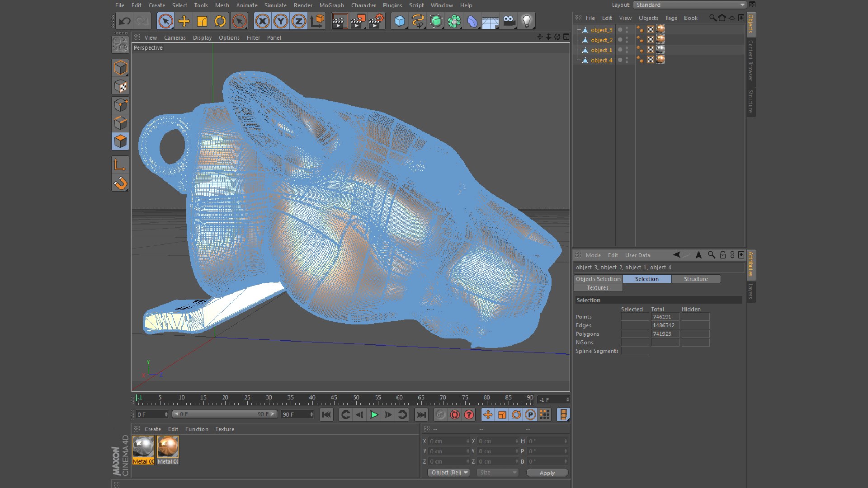Select the Rotate tool
868x488 pixels.
[x=220, y=21]
